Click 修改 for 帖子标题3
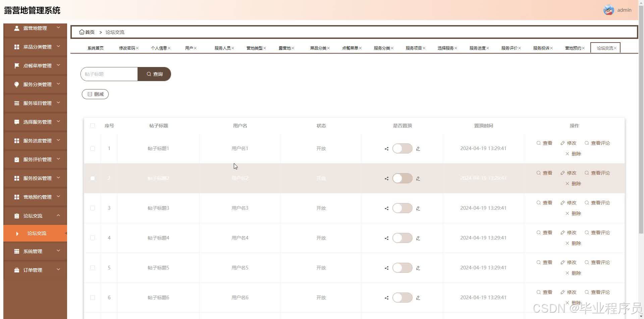The width and height of the screenshot is (644, 319). [x=569, y=203]
